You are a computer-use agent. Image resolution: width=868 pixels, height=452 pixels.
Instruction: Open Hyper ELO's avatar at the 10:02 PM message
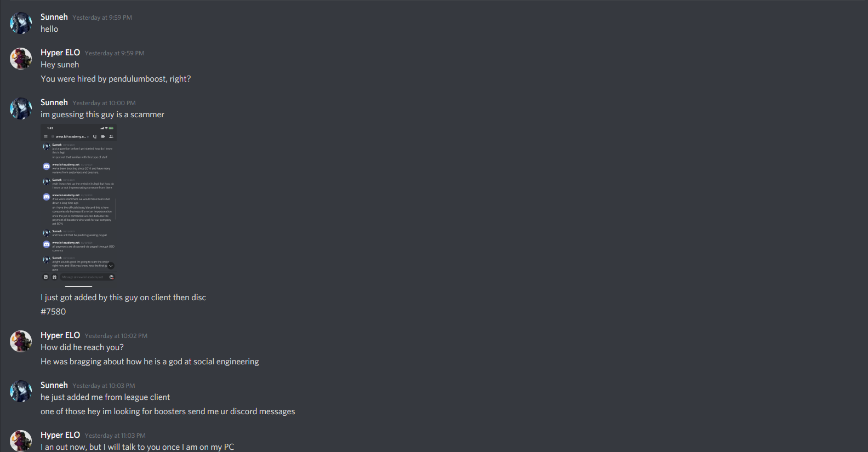point(21,341)
